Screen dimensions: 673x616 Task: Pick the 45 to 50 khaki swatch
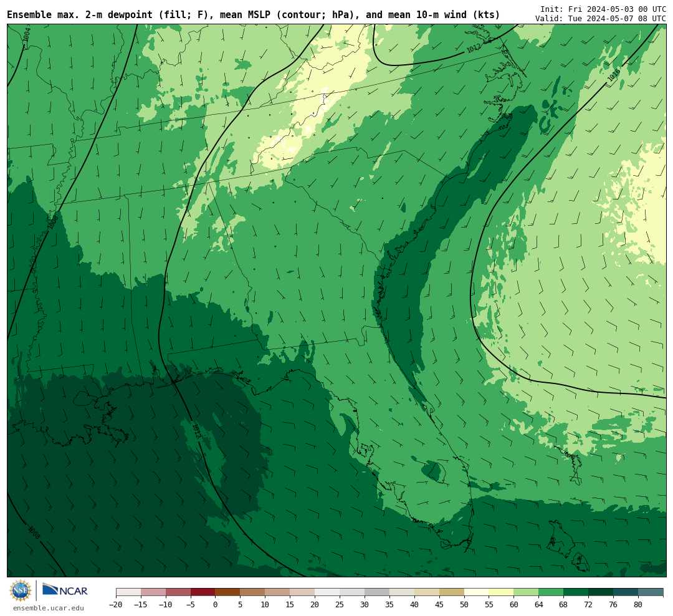click(x=452, y=592)
